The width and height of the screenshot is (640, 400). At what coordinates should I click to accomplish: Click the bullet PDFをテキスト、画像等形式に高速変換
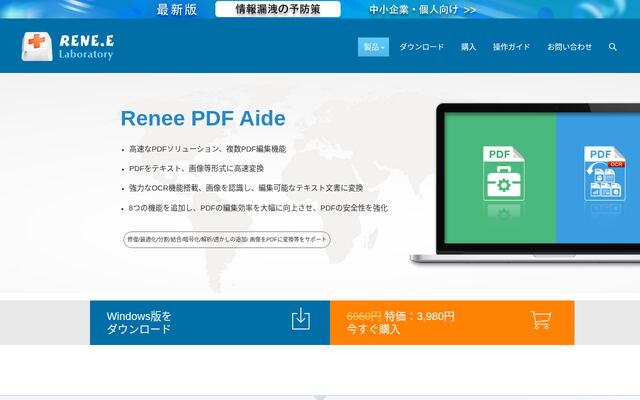[x=196, y=169]
